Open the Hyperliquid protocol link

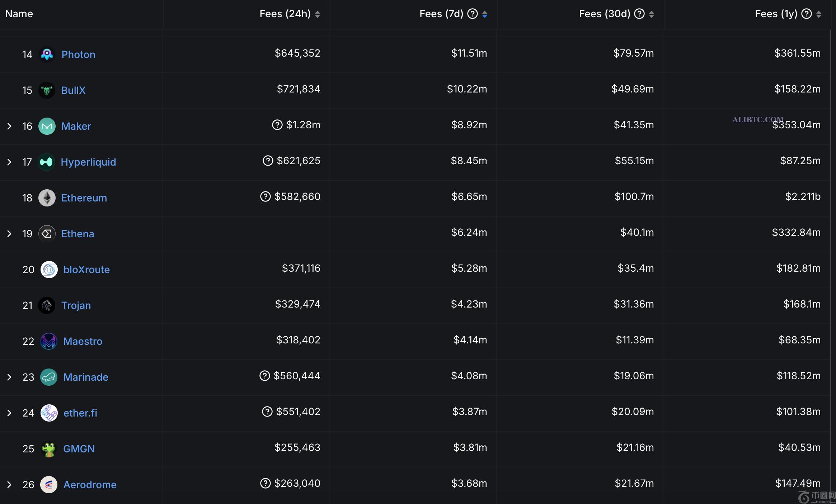pyautogui.click(x=88, y=162)
